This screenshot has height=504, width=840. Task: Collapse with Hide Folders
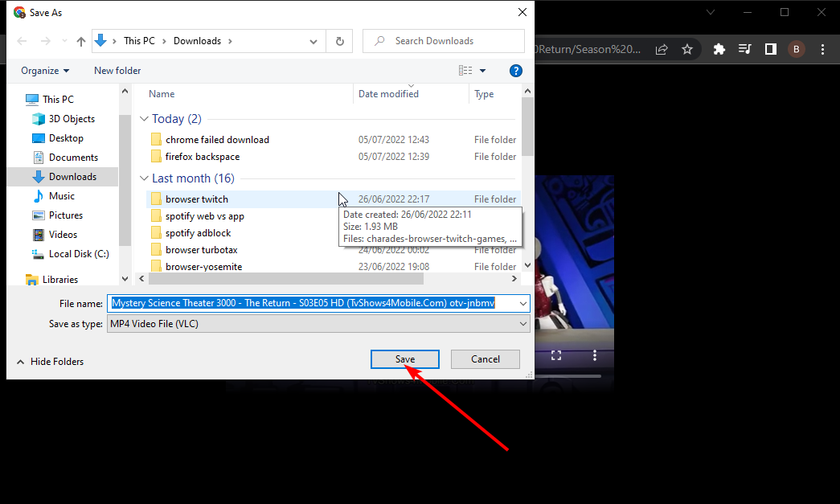pyautogui.click(x=51, y=362)
